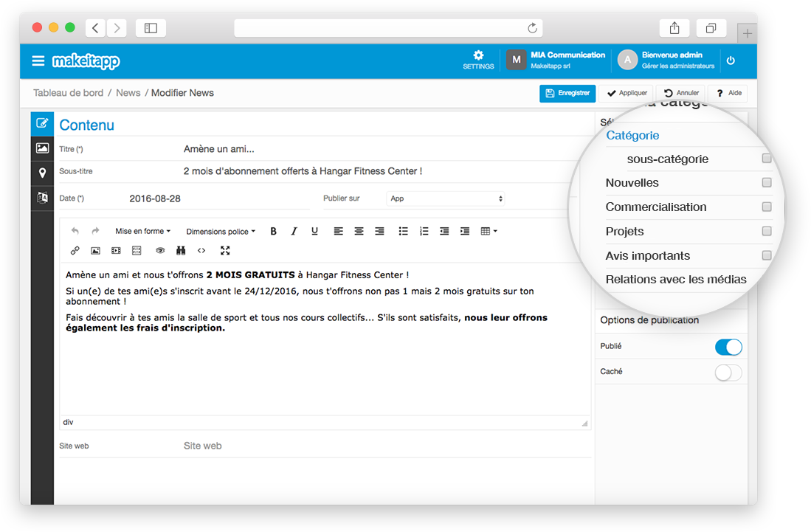Select the Contenu edit sidebar icon
Screen dimensions: 811x532
coord(42,123)
